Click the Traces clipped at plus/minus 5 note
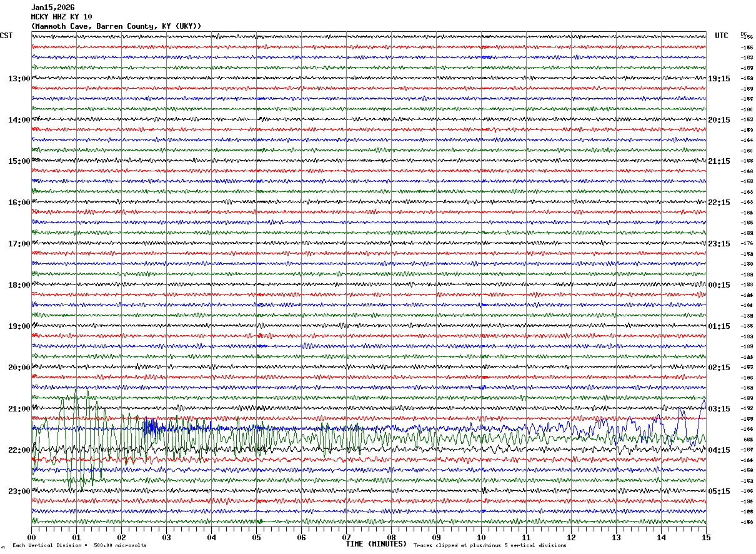The image size is (756, 554). pyautogui.click(x=490, y=546)
